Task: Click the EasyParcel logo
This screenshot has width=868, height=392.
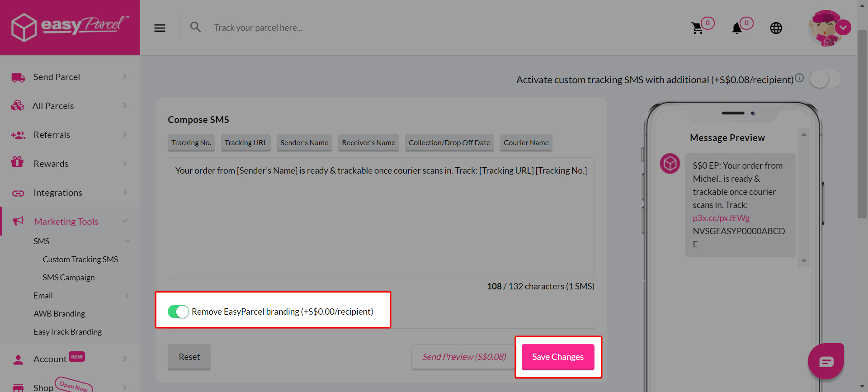Action: point(70,27)
